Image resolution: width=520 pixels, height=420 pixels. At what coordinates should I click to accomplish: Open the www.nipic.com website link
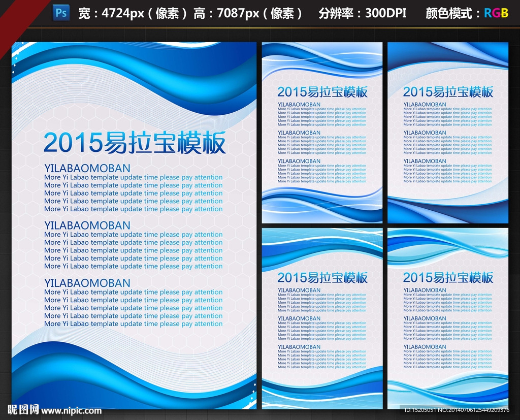click(x=71, y=410)
